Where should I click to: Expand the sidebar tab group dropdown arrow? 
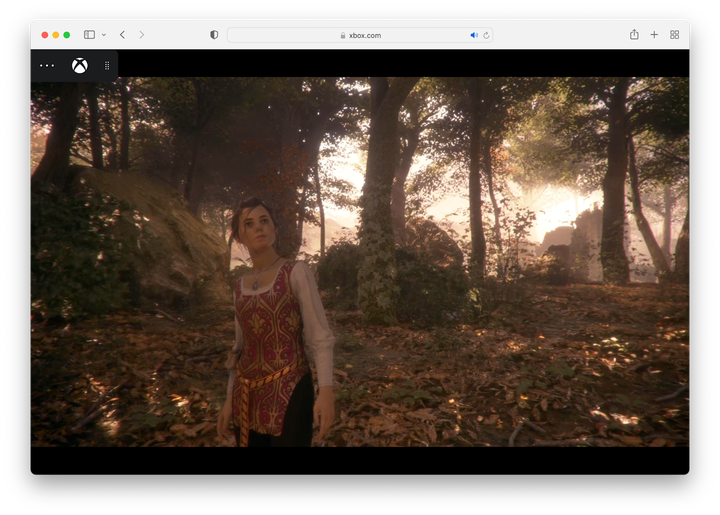[103, 35]
